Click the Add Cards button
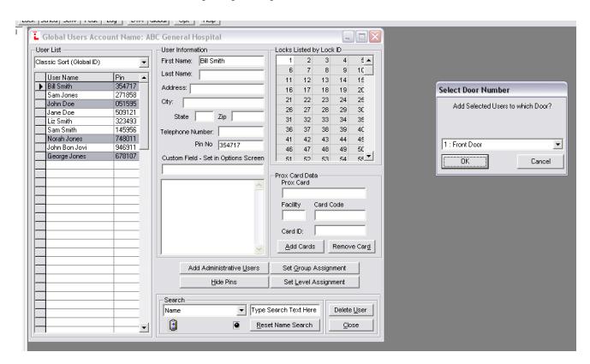The height and width of the screenshot is (364, 590). pyautogui.click(x=301, y=247)
